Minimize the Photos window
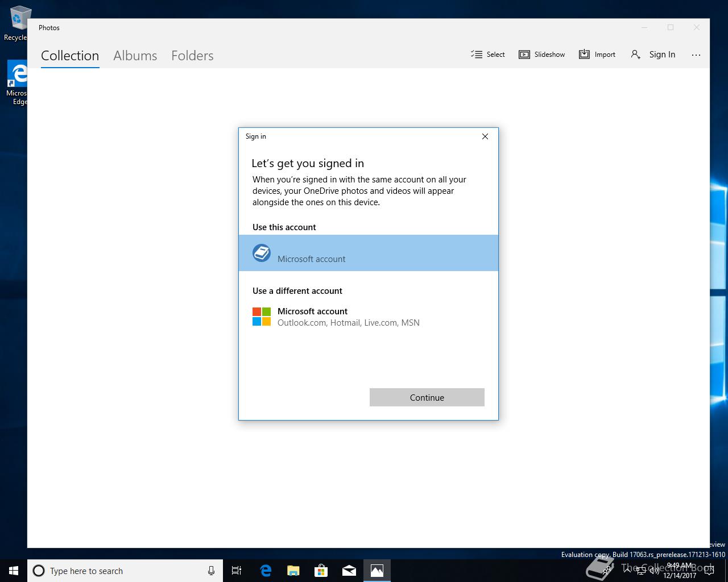The width and height of the screenshot is (728, 582). pos(644,27)
